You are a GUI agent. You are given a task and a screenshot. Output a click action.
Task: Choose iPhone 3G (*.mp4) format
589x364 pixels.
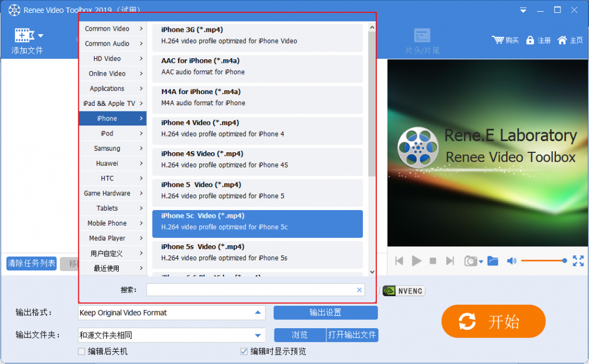(x=258, y=38)
